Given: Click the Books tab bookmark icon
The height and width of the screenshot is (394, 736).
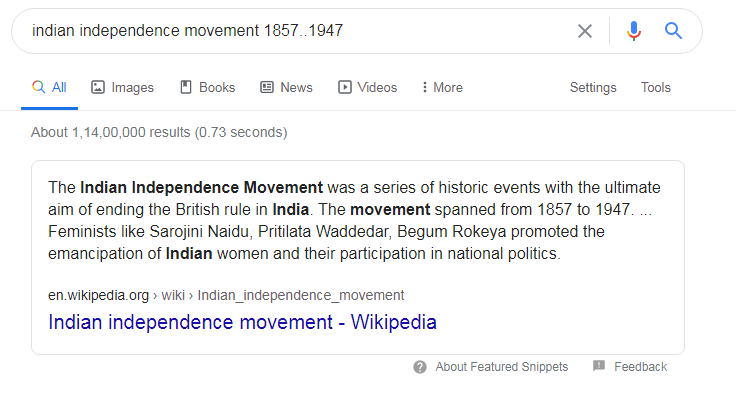Looking at the screenshot, I should (x=186, y=87).
